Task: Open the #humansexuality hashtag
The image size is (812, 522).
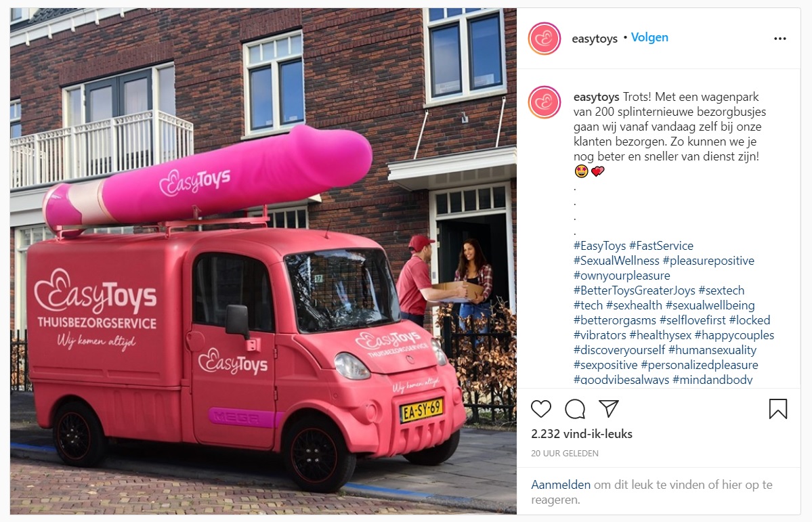Action: 712,350
